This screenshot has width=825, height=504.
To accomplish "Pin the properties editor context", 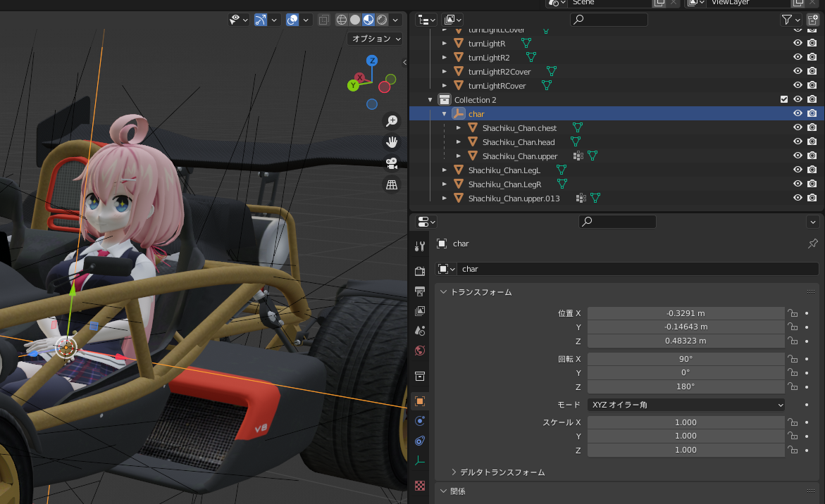I will pos(813,244).
